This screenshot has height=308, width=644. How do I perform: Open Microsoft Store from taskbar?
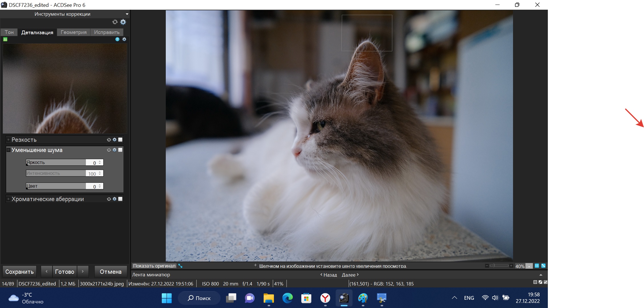coord(306,298)
